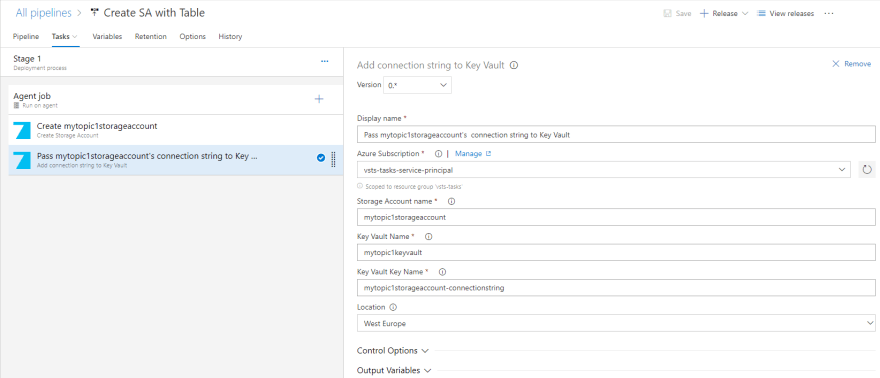Click the add task plus icon in Agent job
880x378 pixels.
click(x=319, y=99)
